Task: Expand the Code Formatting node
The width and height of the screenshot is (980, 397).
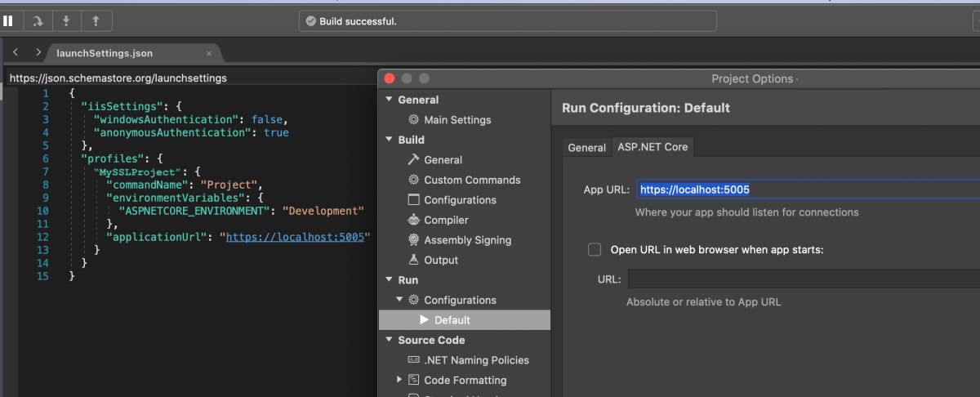Action: 399,380
